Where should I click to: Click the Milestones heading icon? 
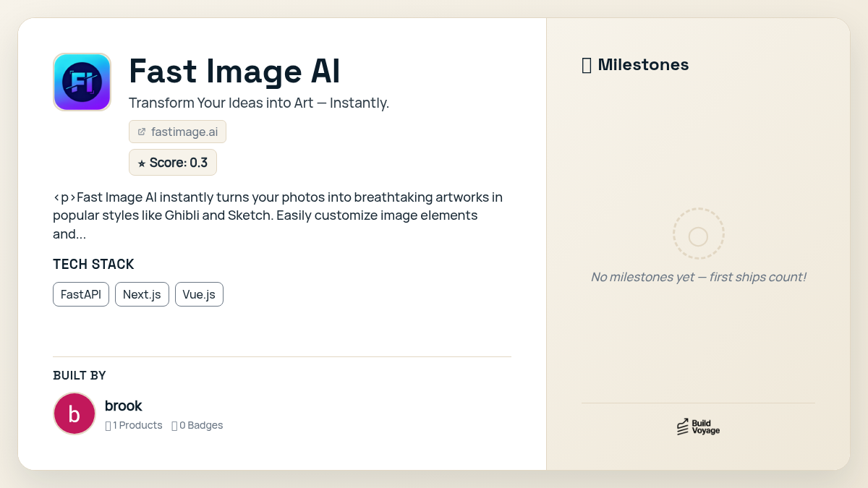587,65
